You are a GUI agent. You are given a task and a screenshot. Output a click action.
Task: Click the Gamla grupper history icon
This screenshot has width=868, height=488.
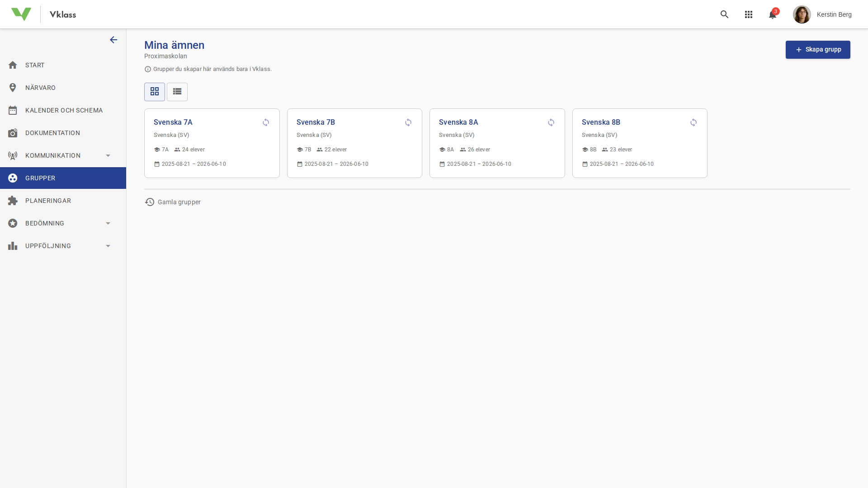coord(150,202)
